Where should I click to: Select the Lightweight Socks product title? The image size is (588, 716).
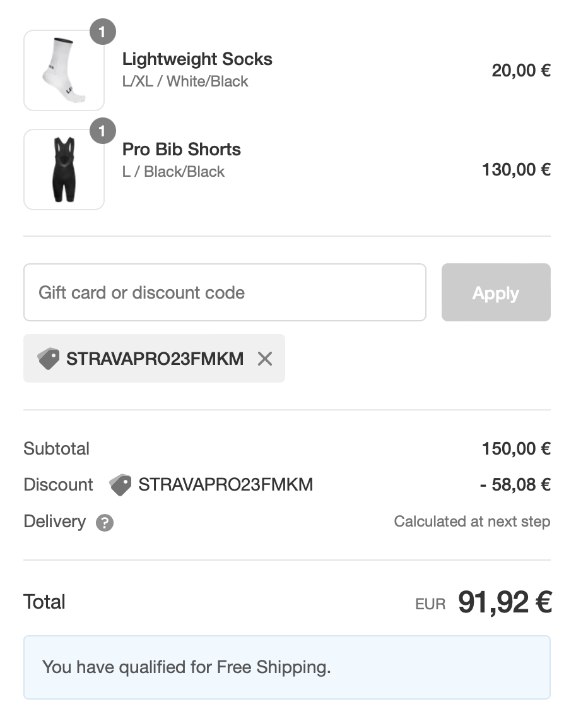click(197, 59)
